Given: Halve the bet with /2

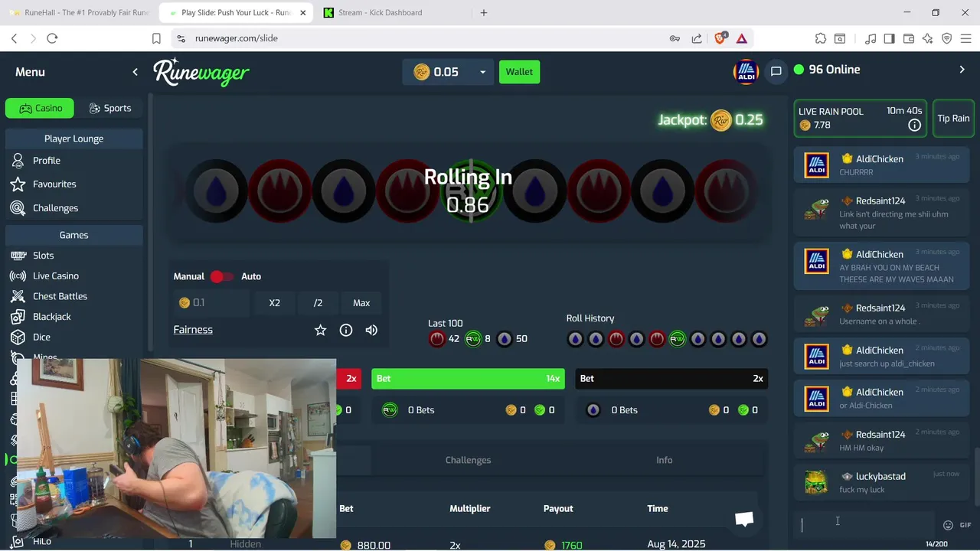Looking at the screenshot, I should click(x=318, y=303).
